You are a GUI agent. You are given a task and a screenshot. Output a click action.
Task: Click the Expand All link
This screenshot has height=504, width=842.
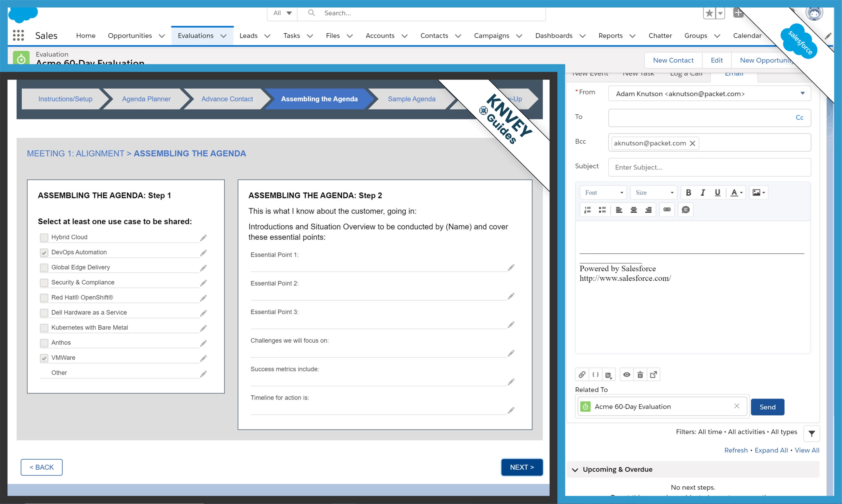point(771,450)
